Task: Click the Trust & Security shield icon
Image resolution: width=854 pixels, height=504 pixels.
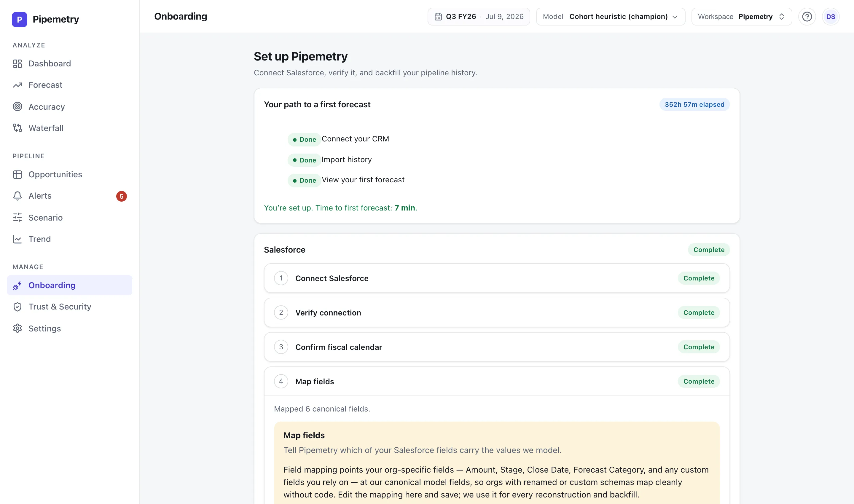Action: pyautogui.click(x=17, y=307)
